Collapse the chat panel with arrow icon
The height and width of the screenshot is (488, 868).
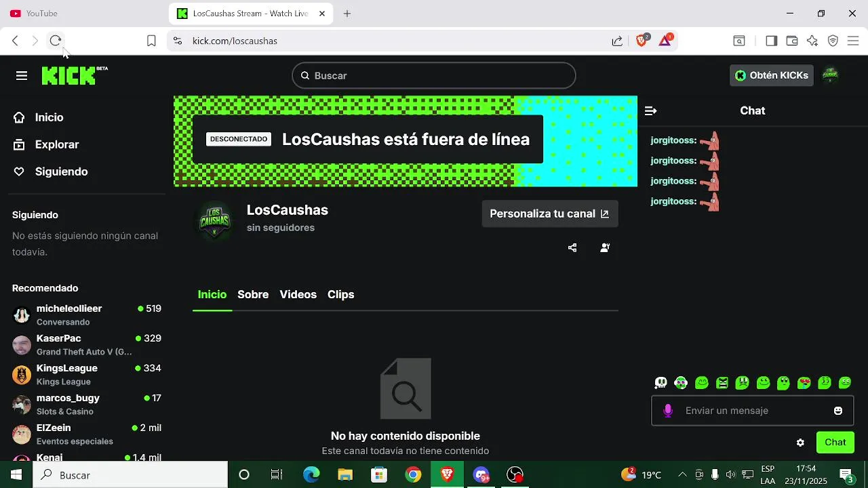[x=650, y=110]
